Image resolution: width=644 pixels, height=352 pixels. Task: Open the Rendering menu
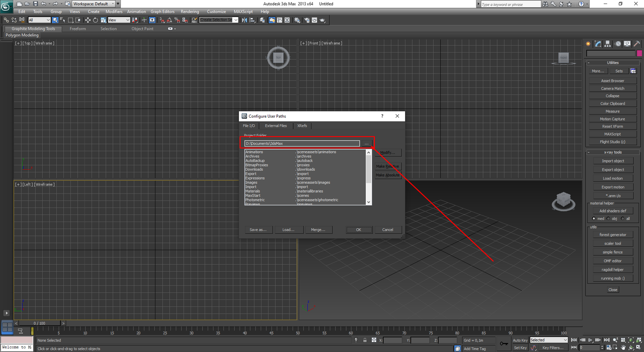[x=190, y=11]
